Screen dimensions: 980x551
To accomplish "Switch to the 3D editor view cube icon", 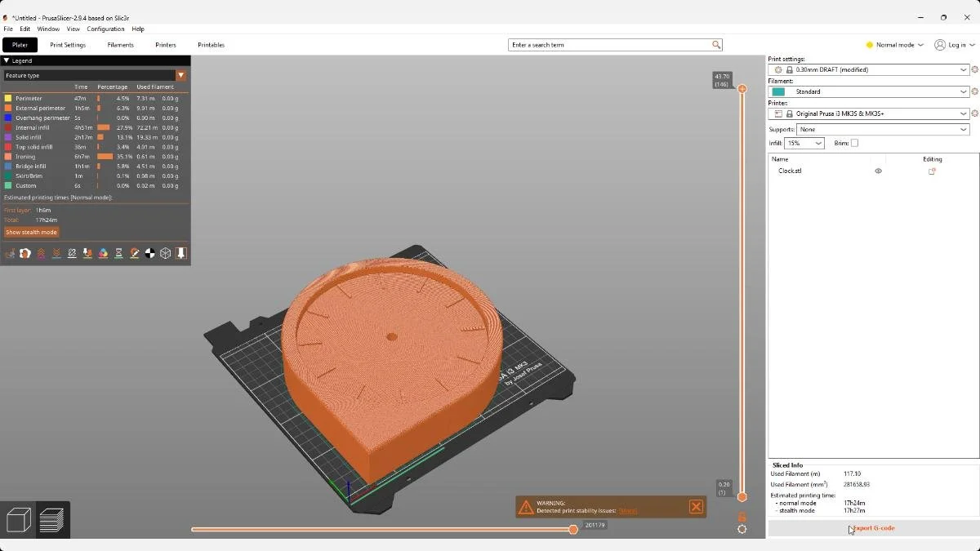I will click(17, 519).
